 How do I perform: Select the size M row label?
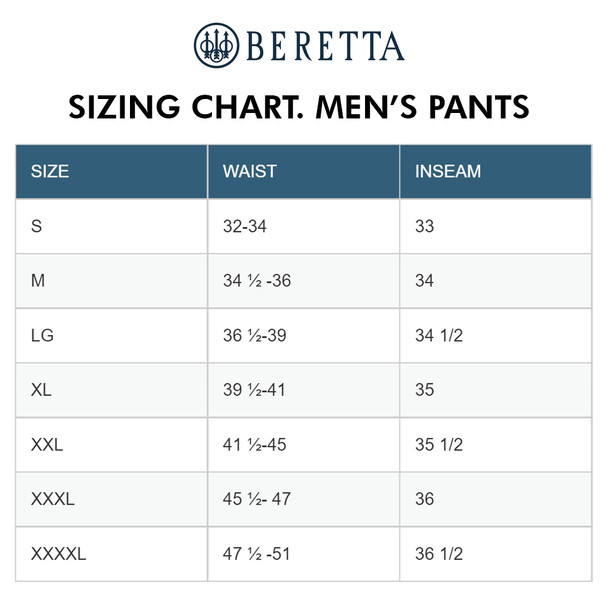click(38, 281)
